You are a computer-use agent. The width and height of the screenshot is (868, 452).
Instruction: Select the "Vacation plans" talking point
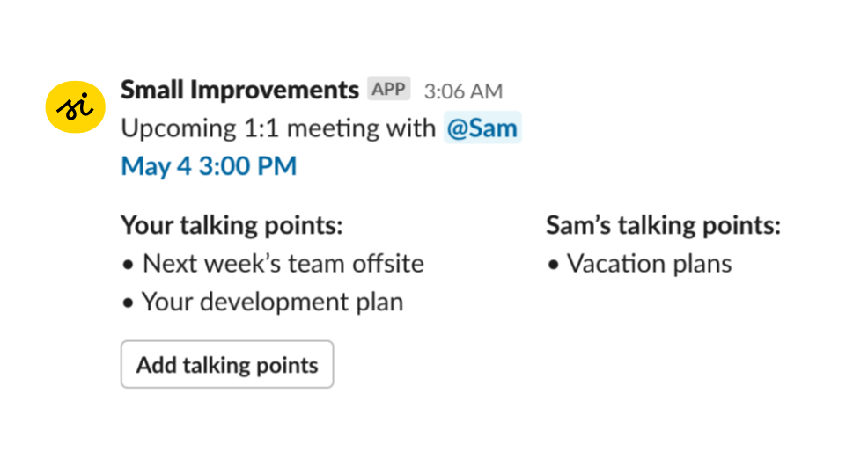pos(649,263)
